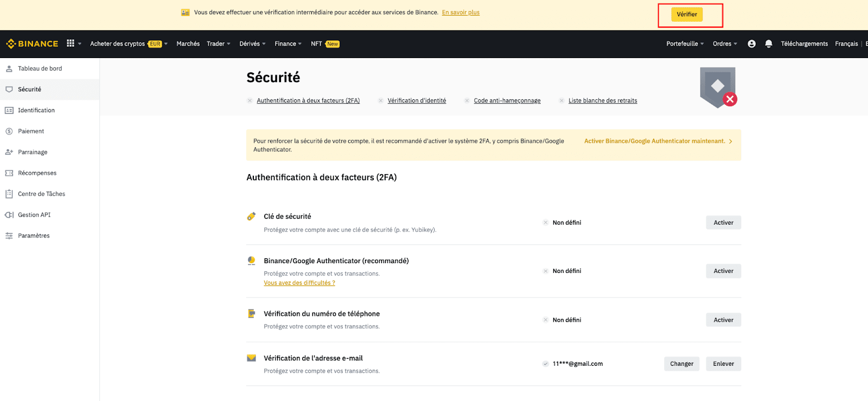Expand the Dérivés dropdown menu

click(x=264, y=44)
